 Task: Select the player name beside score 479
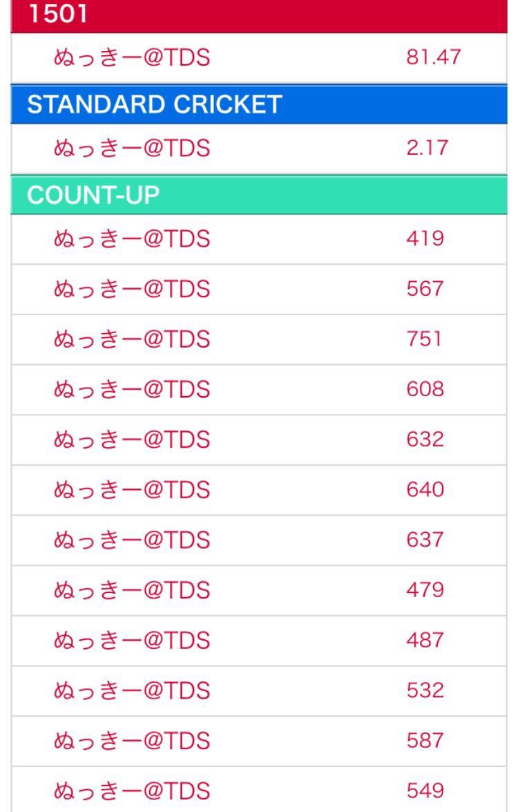131,591
